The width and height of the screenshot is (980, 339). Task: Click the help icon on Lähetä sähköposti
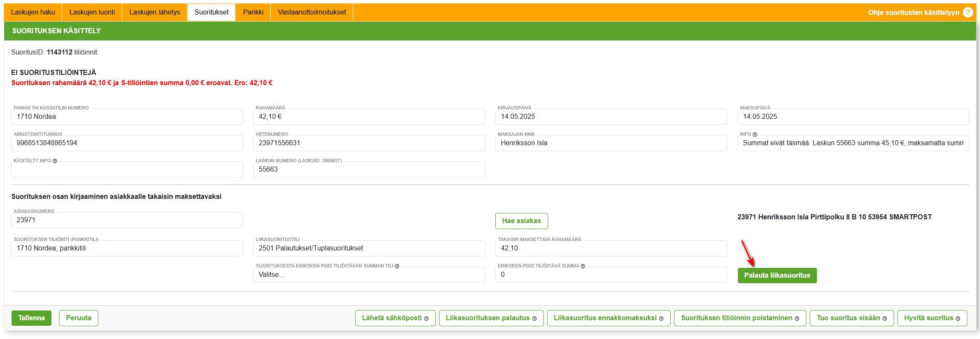click(x=426, y=319)
